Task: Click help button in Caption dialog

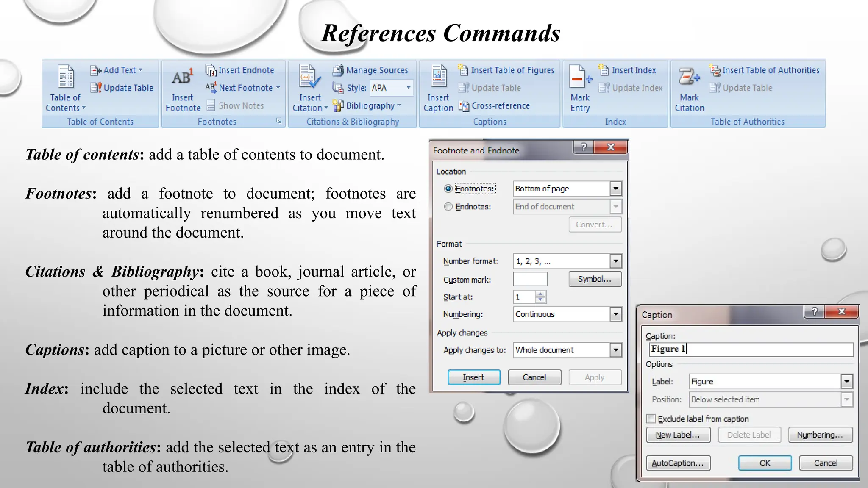Action: point(814,312)
